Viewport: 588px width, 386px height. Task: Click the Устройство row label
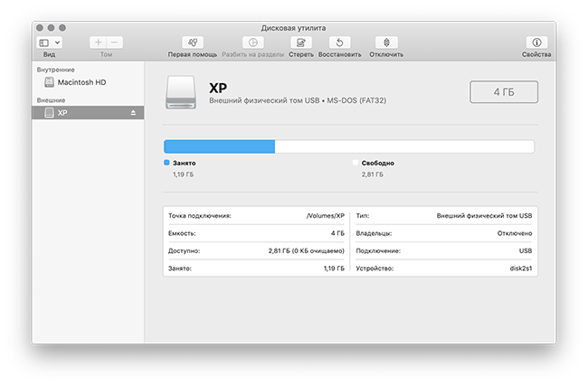point(375,268)
